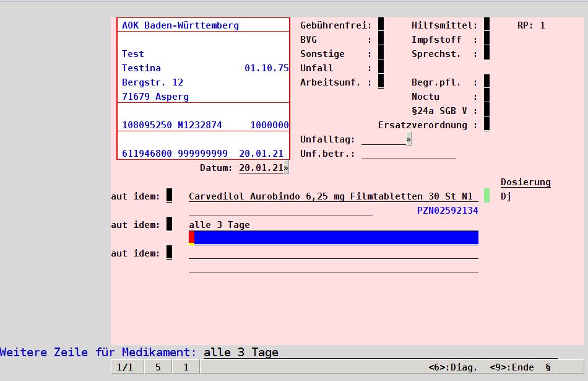Toggle the Noctu checkbox
This screenshot has height=381, width=588.
click(486, 96)
